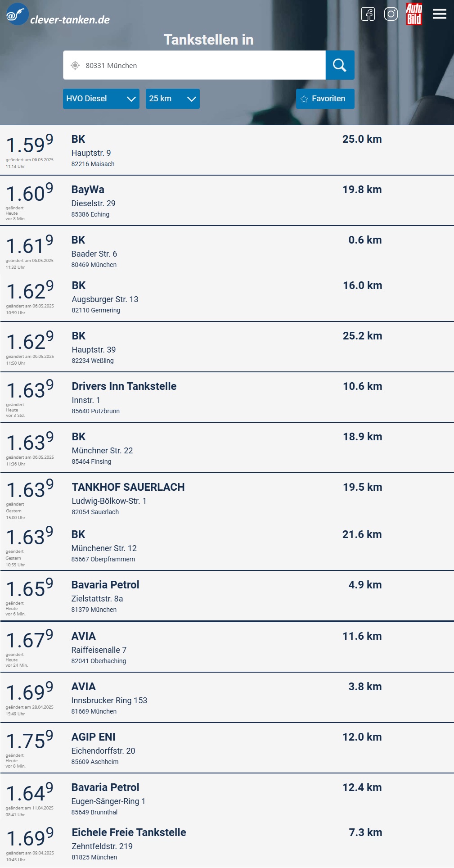Expand the HVO Diesel fuel dropdown
This screenshot has width=454, height=868.
pyautogui.click(x=101, y=99)
